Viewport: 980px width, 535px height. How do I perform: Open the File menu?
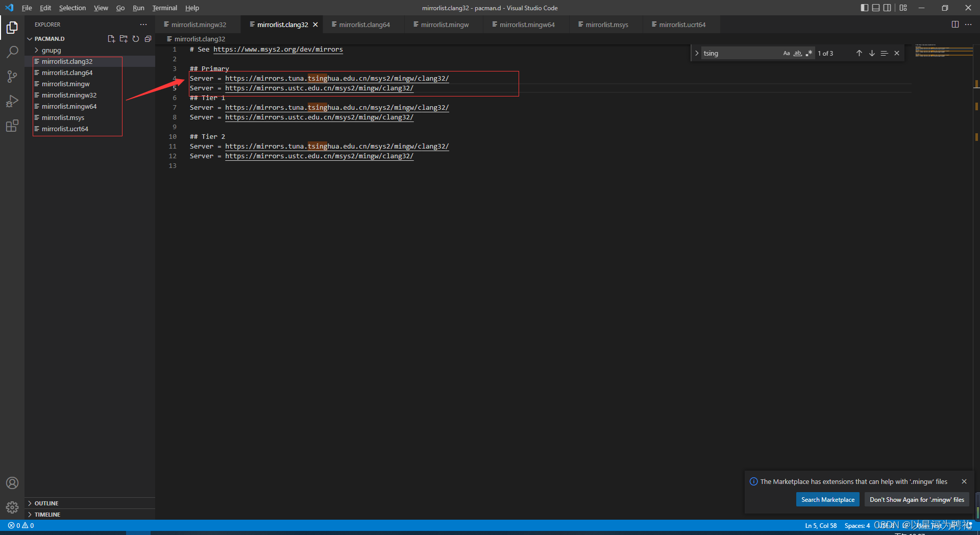coord(27,8)
